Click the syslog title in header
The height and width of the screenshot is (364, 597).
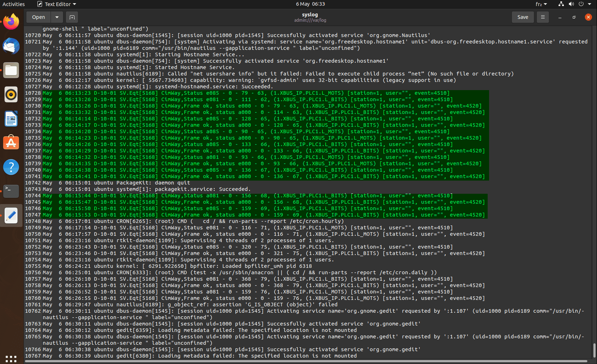pos(310,15)
